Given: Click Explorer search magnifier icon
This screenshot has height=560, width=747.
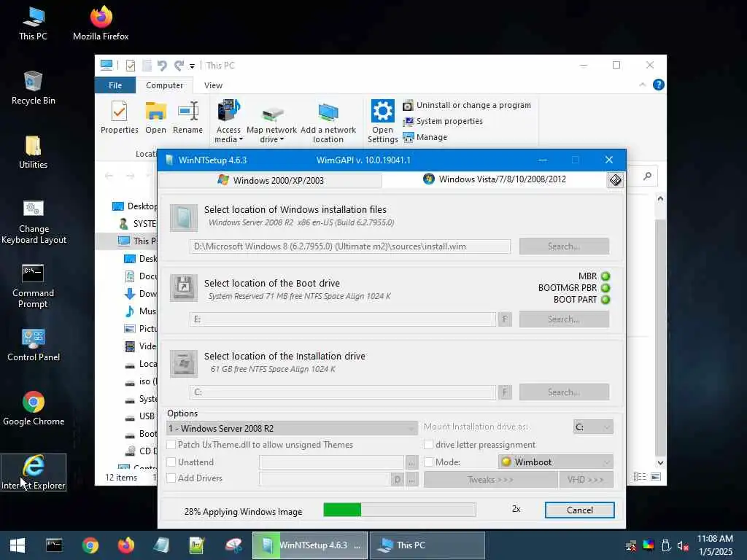Looking at the screenshot, I should (x=647, y=176).
